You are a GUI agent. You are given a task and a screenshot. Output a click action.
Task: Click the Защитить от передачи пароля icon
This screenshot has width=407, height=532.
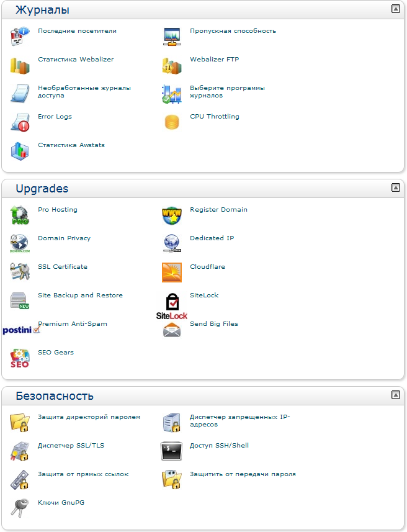click(172, 479)
